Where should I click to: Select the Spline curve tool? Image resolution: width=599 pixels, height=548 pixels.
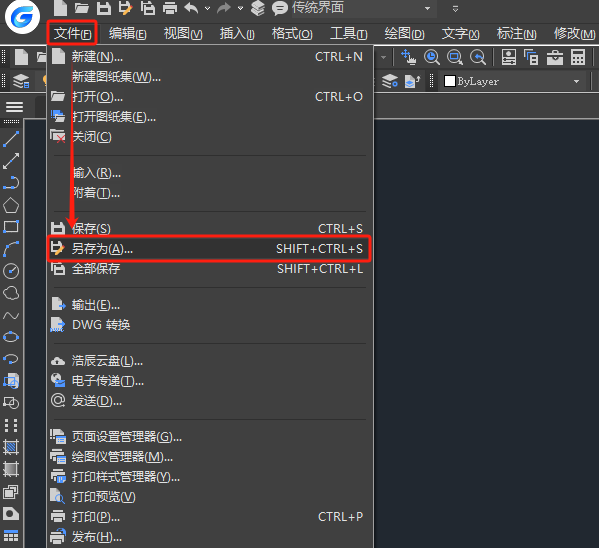coord(11,316)
